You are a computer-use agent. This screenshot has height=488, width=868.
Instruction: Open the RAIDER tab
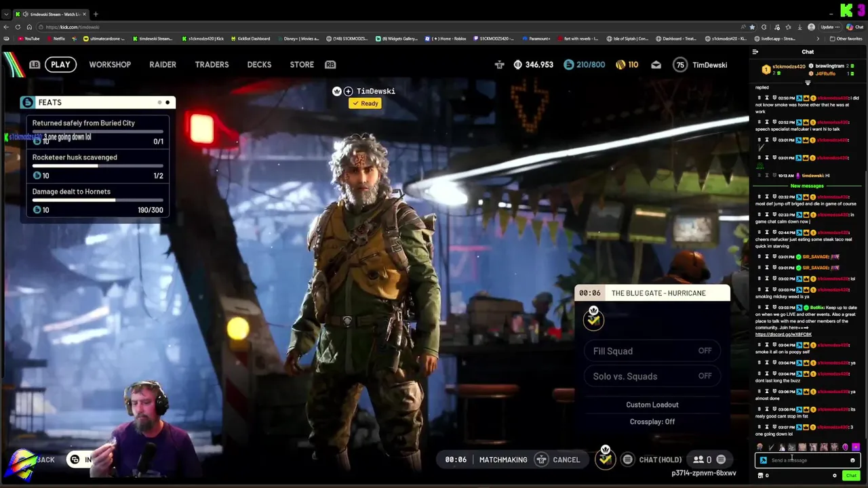163,64
